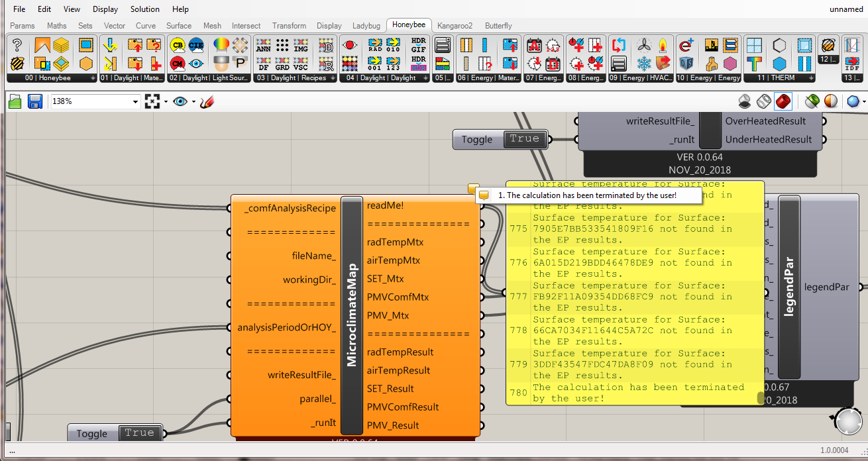Screen dimensions: 868x461
Task: Expand the 11 | THERM panel arrow
Action: [x=810, y=78]
